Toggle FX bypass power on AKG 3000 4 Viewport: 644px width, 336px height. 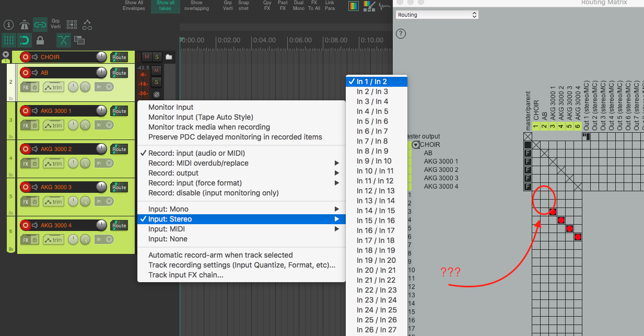click(35, 240)
